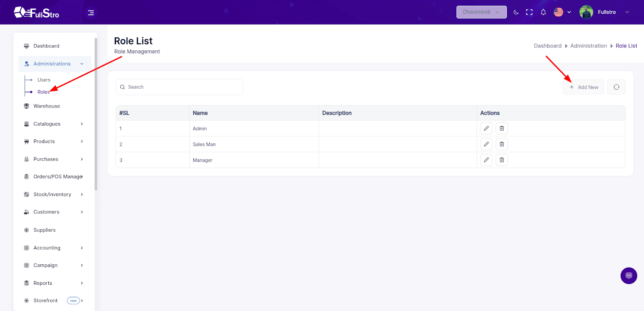The height and width of the screenshot is (311, 644).
Task: Expand the Accounting menu
Action: point(55,248)
